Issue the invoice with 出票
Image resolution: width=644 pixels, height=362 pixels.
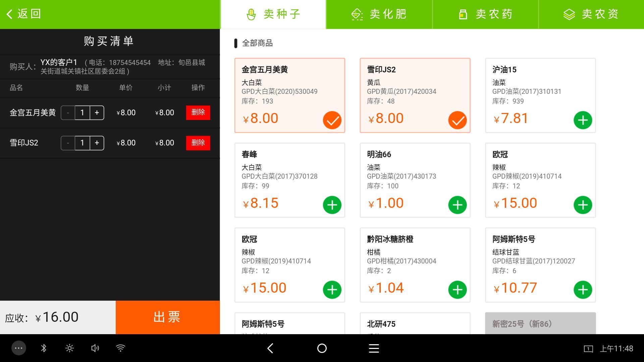click(168, 317)
